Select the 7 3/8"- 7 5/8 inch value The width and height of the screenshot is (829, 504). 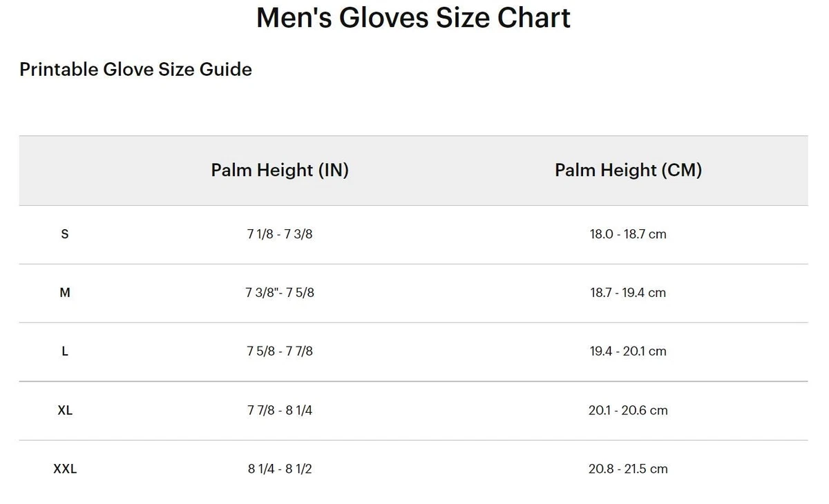pyautogui.click(x=280, y=293)
